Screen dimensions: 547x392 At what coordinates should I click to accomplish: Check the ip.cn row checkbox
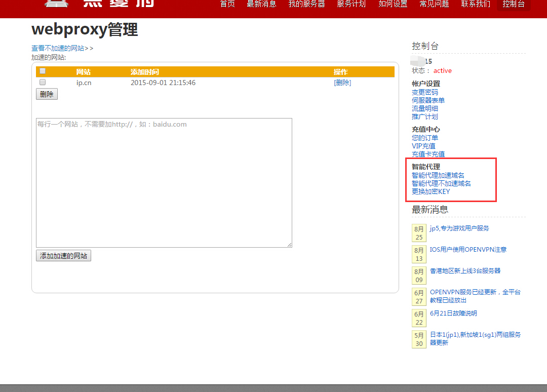coord(43,82)
